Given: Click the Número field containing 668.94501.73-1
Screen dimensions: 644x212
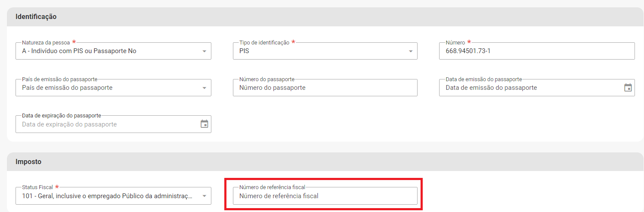Looking at the screenshot, I should click(535, 51).
